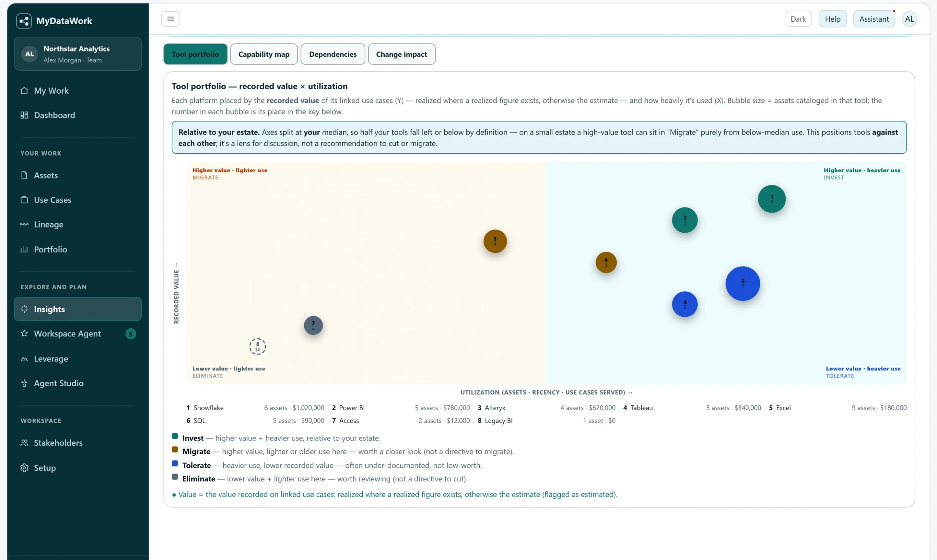Click the Workspace Agent badge showing 5

tap(131, 334)
